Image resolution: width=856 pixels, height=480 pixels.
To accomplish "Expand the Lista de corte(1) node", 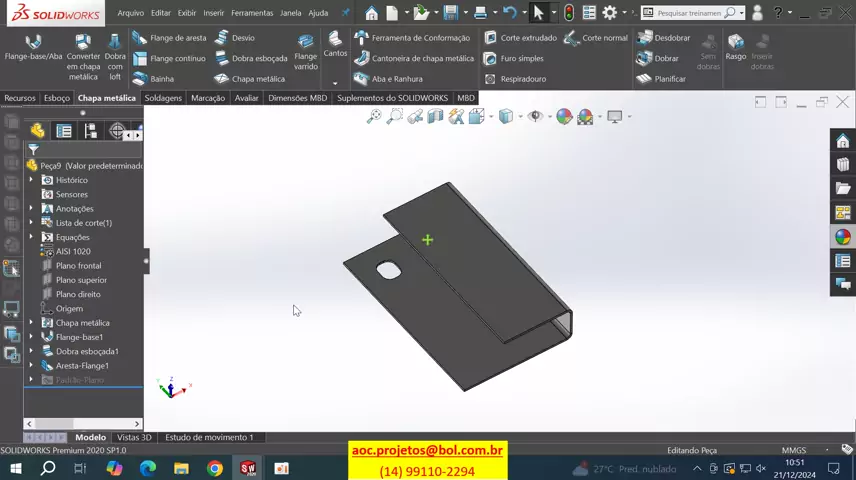I will click(31, 223).
